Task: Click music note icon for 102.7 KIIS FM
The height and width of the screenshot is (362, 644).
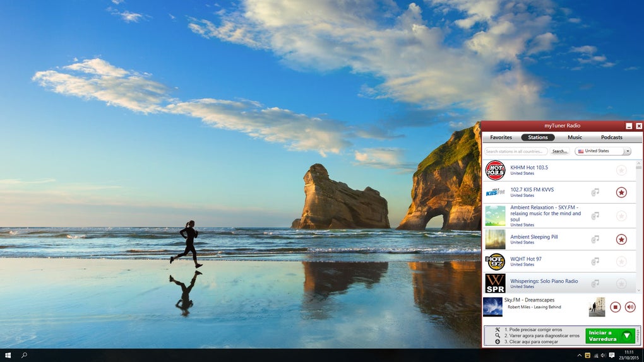Action: coord(595,192)
